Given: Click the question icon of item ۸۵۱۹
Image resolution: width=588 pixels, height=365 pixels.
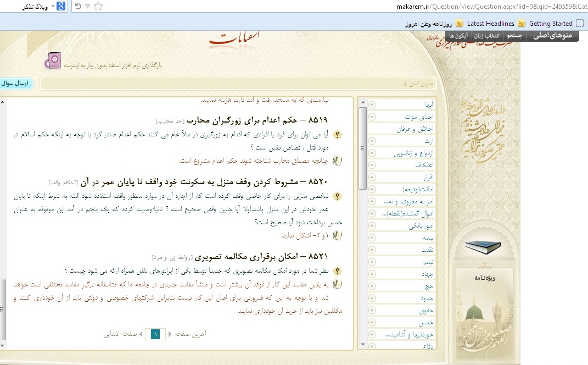Looking at the screenshot, I should 338,135.
